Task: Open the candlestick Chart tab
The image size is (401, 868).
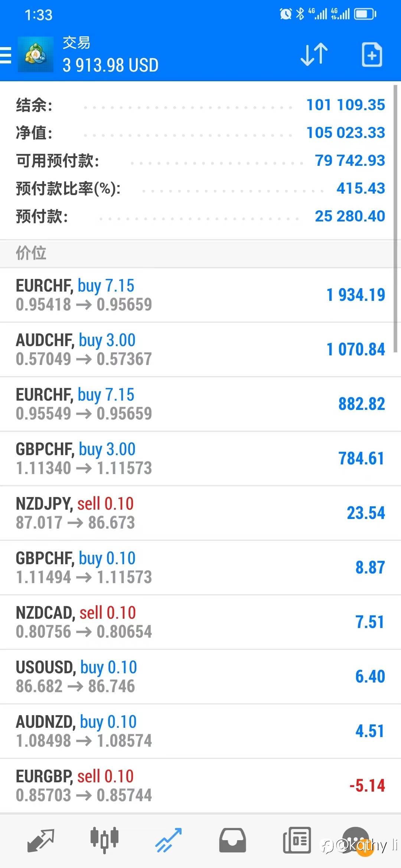Action: pos(104,840)
